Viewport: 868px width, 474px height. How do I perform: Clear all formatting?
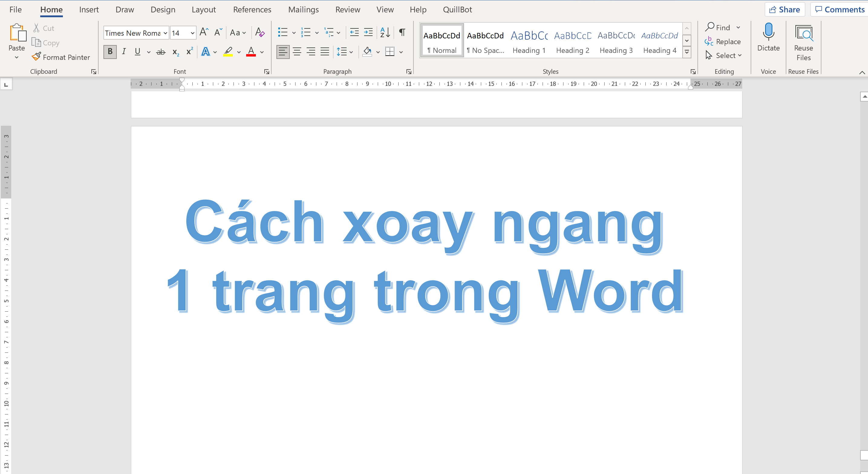coord(259,32)
